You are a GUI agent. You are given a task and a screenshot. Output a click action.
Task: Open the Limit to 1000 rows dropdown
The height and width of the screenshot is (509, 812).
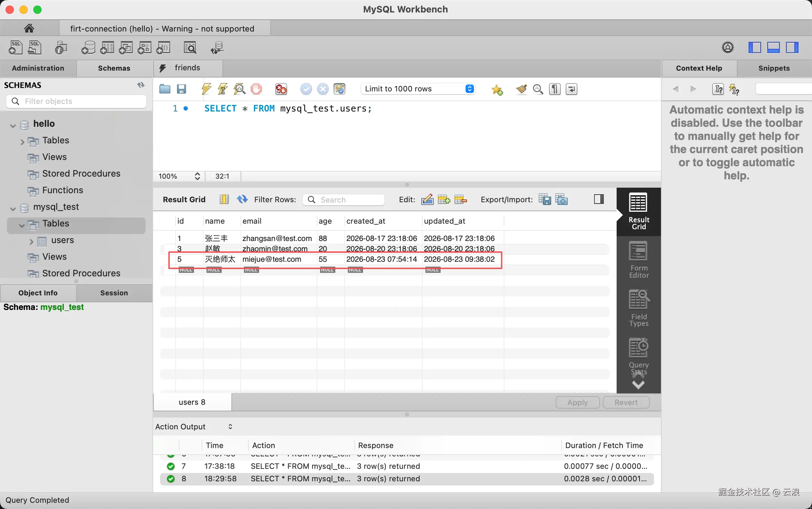tap(418, 89)
